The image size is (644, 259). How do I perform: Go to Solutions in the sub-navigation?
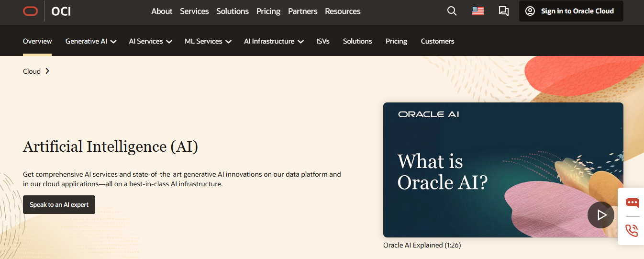pos(357,41)
